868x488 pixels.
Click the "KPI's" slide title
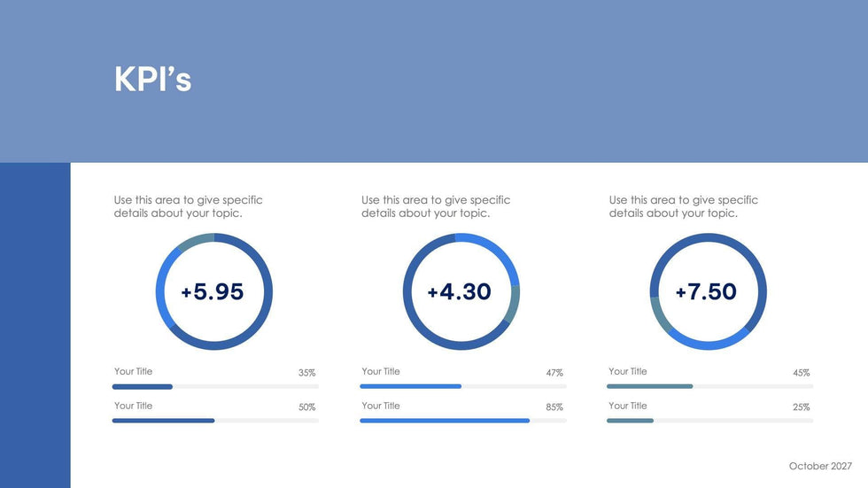pyautogui.click(x=152, y=80)
